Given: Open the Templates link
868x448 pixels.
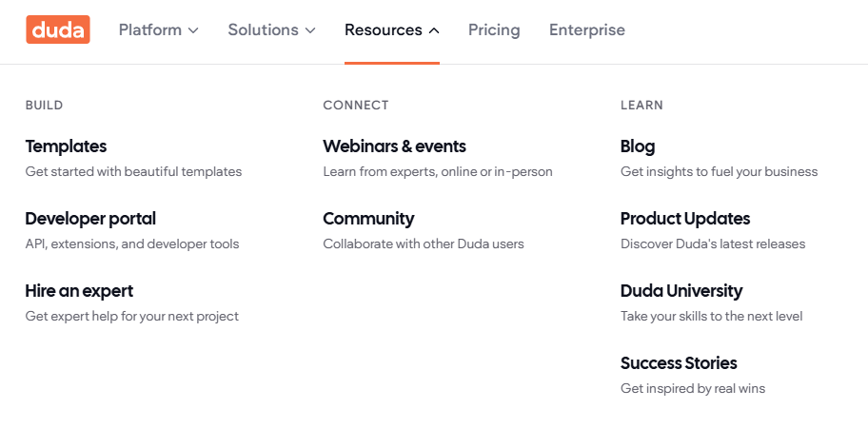Looking at the screenshot, I should (66, 146).
